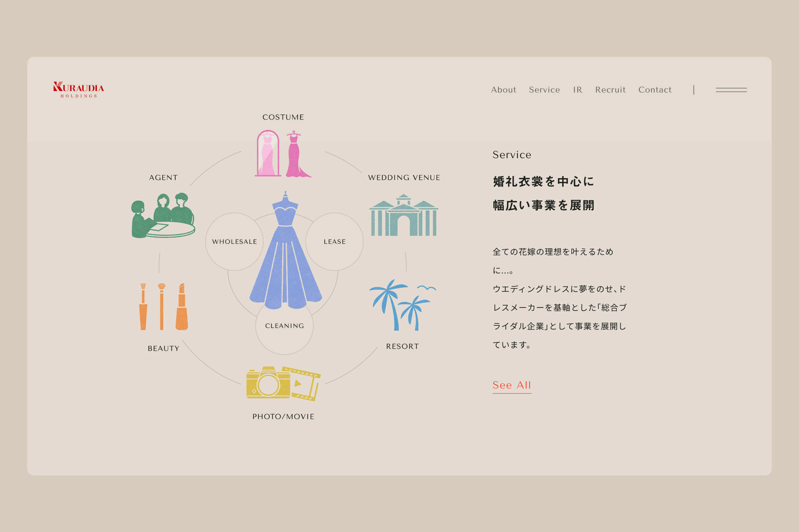Go to the IR navigation page
This screenshot has height=532, width=799.
tap(577, 90)
